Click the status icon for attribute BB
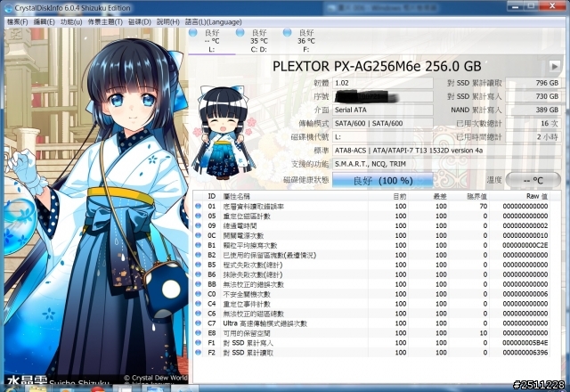 198,284
